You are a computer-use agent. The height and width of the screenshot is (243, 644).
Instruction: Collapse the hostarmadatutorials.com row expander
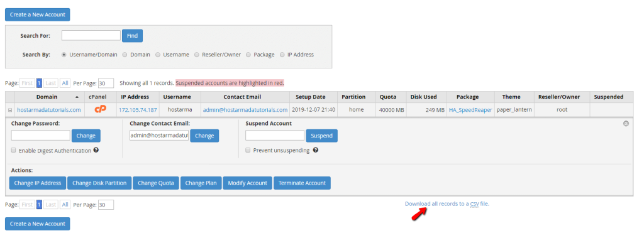10,110
